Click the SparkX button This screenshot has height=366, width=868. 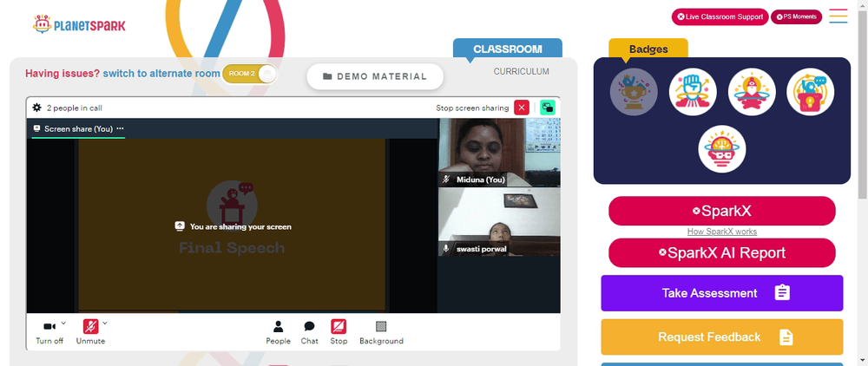click(x=722, y=211)
